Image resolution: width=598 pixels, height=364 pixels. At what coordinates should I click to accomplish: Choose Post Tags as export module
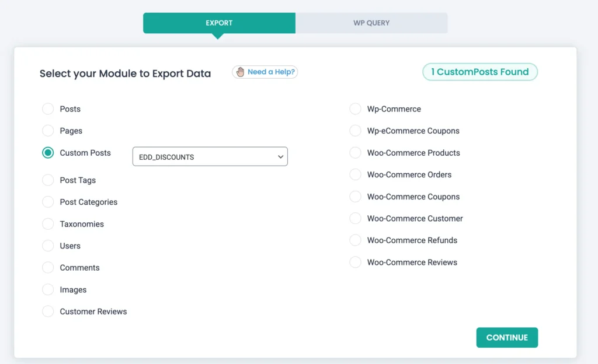48,180
